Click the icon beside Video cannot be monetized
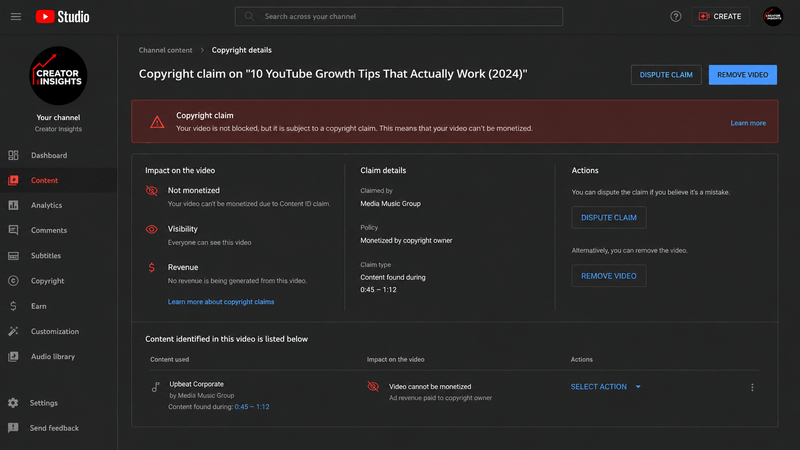The height and width of the screenshot is (450, 800). click(x=373, y=386)
